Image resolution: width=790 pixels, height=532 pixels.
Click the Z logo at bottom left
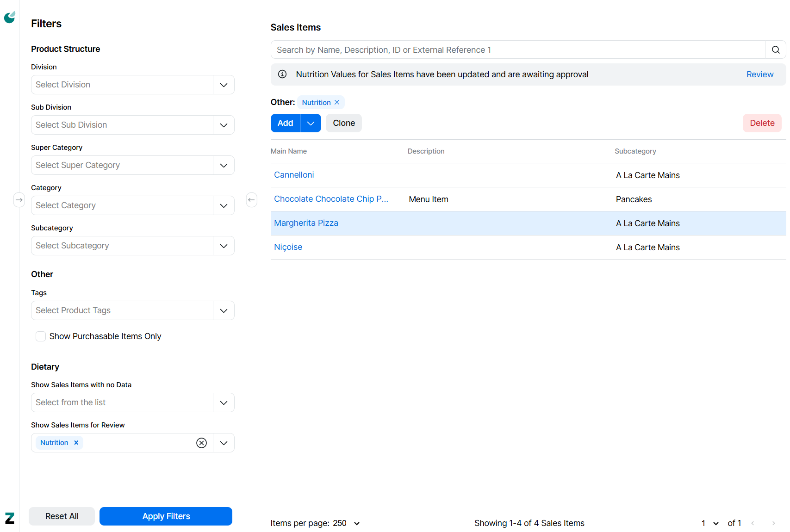click(10, 518)
